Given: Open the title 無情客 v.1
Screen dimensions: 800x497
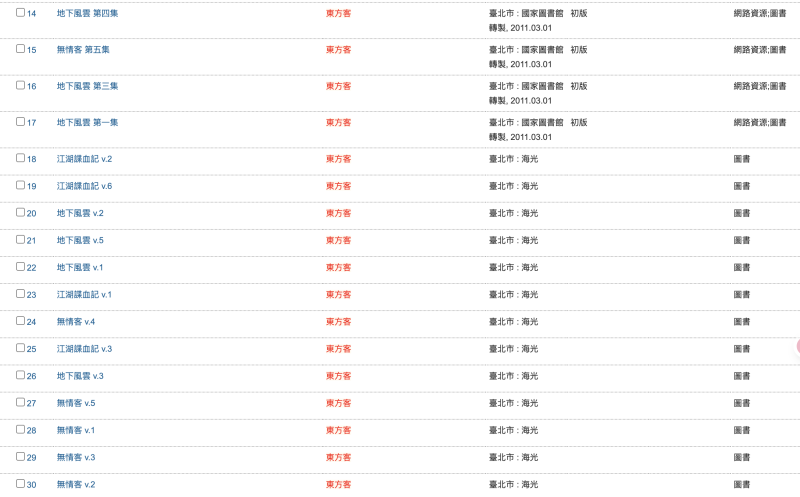Looking at the screenshot, I should click(x=75, y=430).
